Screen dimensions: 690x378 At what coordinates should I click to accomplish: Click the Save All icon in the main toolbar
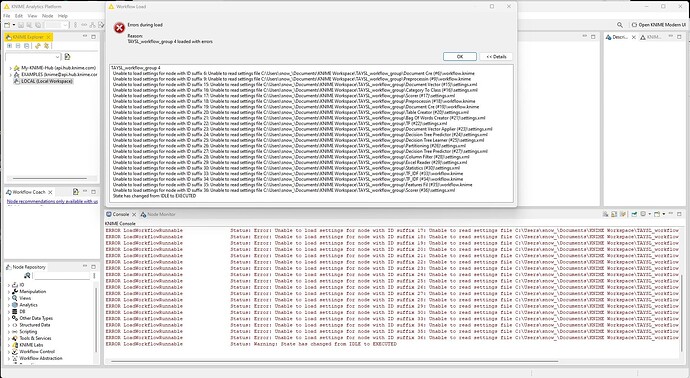click(38, 25)
